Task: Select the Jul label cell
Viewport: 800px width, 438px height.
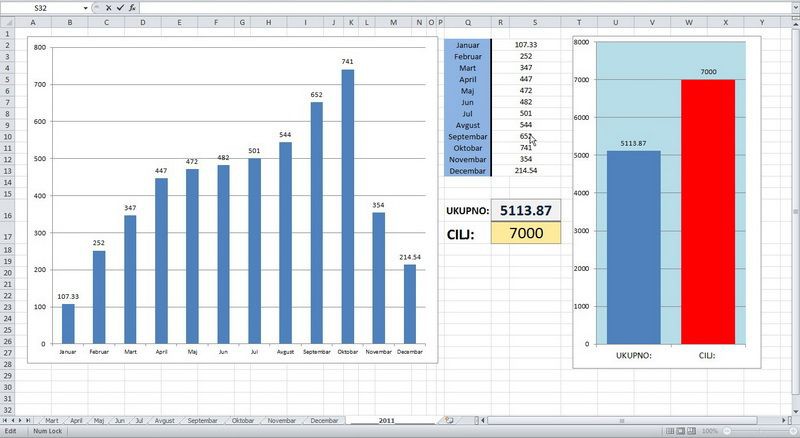Action: (x=468, y=113)
